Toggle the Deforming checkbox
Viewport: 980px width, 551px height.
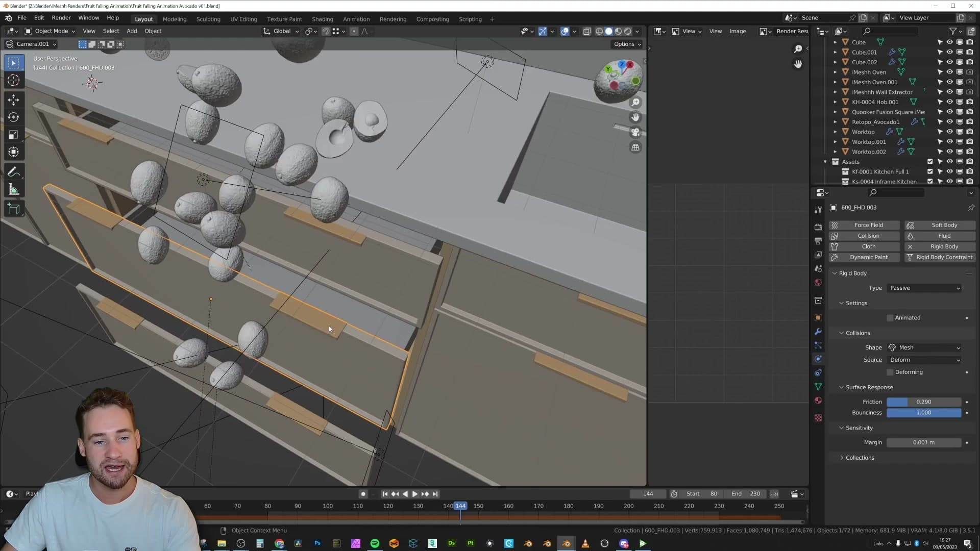coord(890,372)
